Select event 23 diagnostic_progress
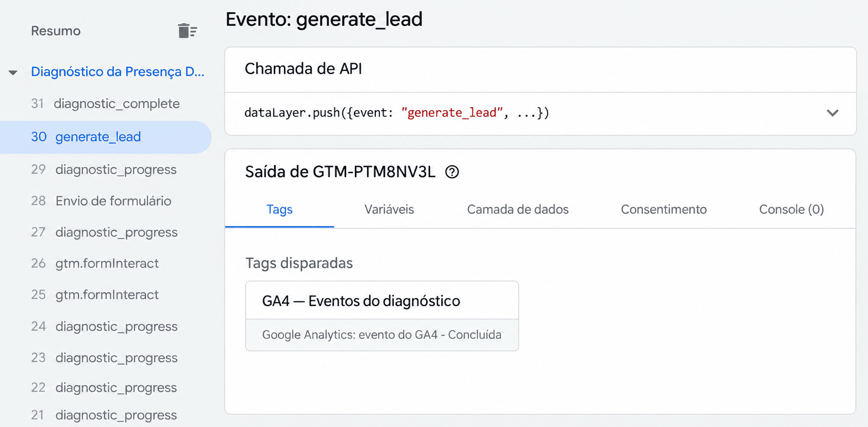The width and height of the screenshot is (868, 427). tap(105, 358)
